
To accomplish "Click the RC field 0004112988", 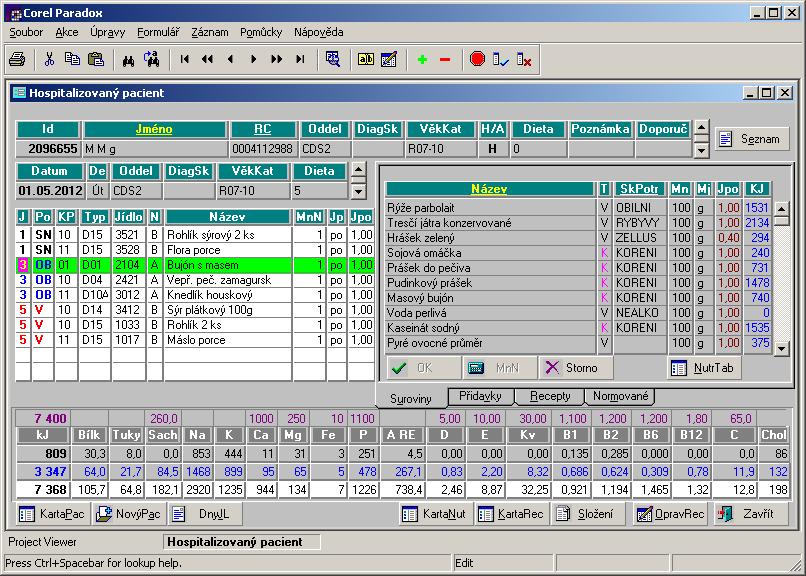I will click(x=263, y=149).
